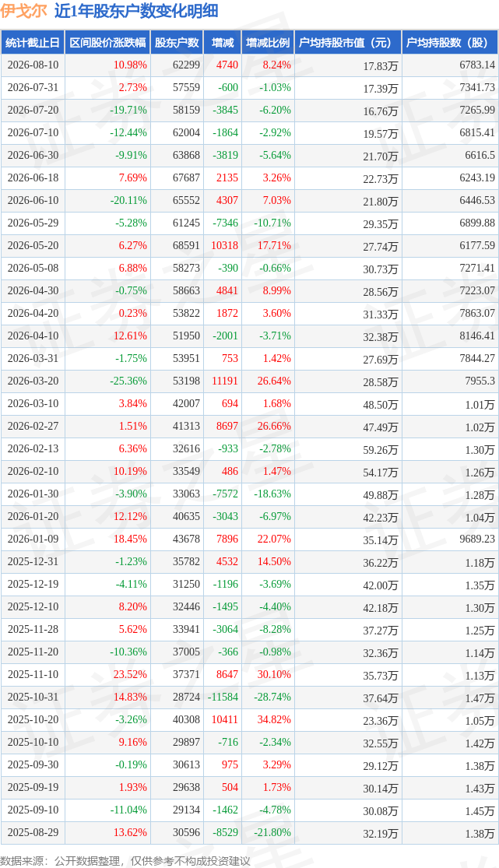Click the 数据来源 disclaimer footer text
The width and height of the screenshot is (499, 868).
125,861
